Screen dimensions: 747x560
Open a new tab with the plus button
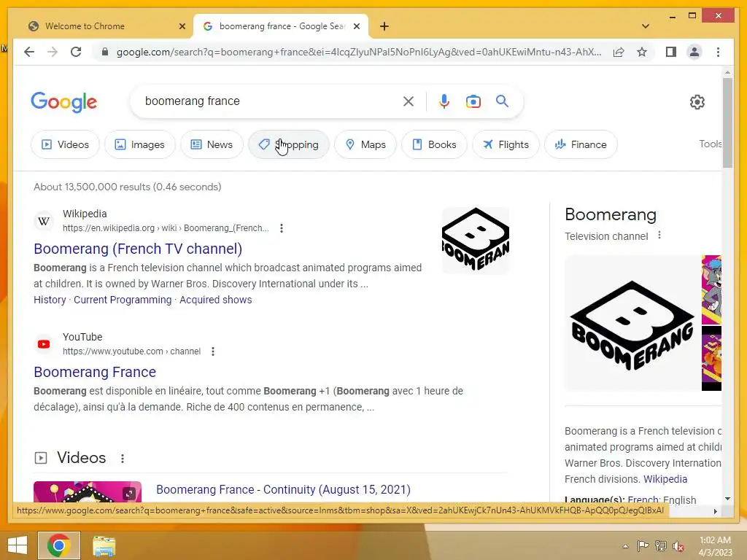click(x=384, y=26)
